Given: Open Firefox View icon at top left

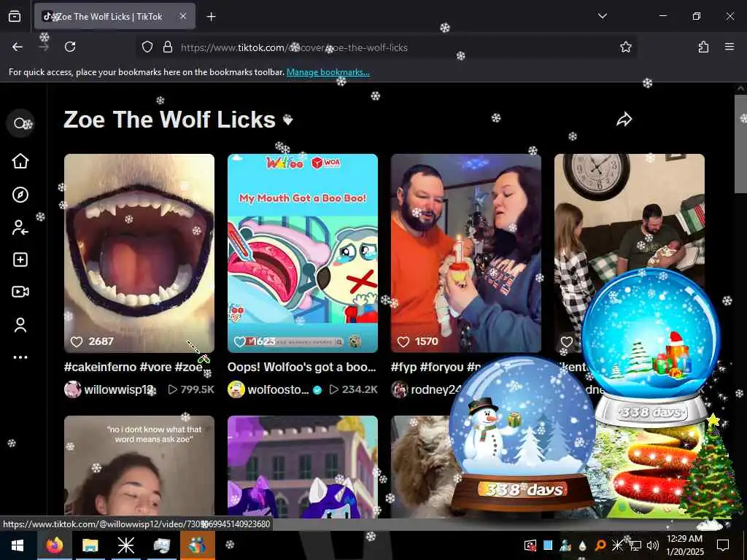Looking at the screenshot, I should point(15,16).
